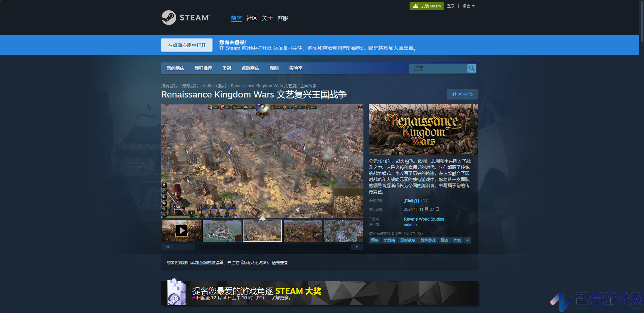Click the 所有游戏 breadcrumb link
The width and height of the screenshot is (644, 313).
pos(169,86)
